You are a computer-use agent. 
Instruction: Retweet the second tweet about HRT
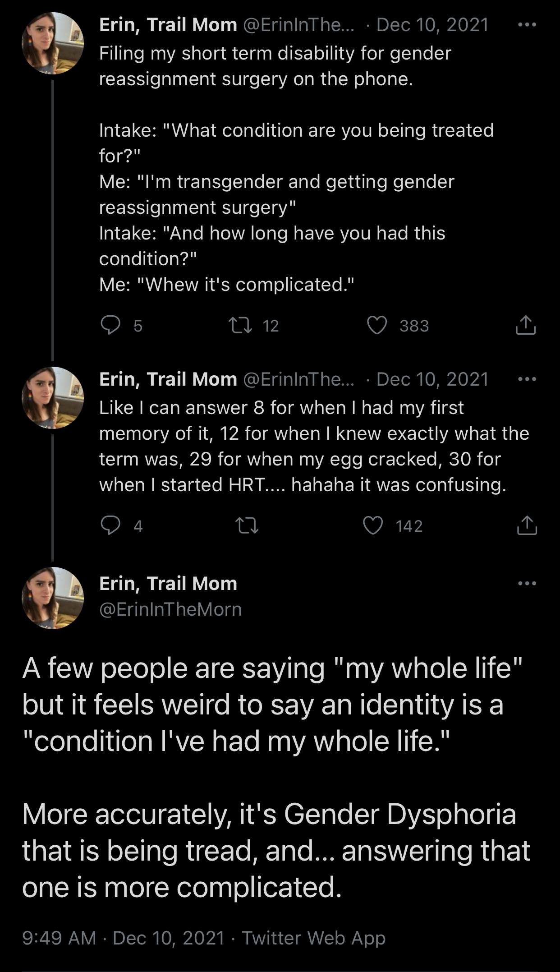[247, 525]
